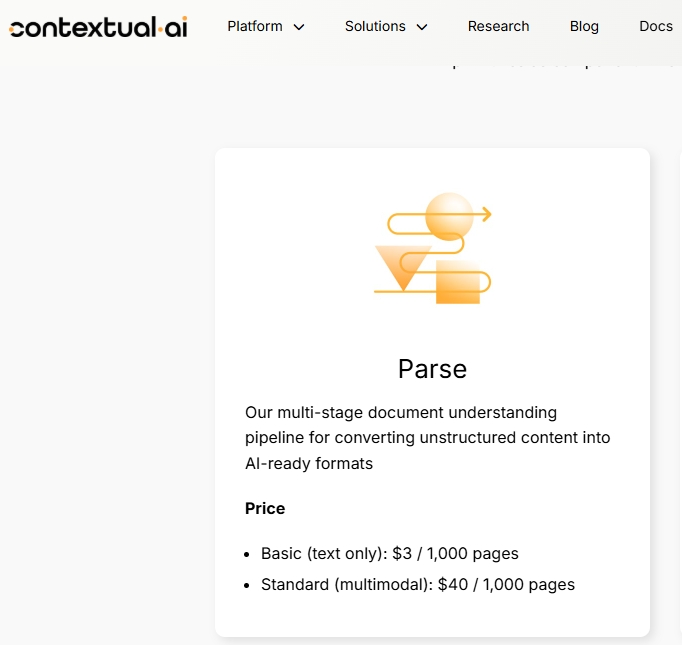The height and width of the screenshot is (645, 682).
Task: Click the arrowhead in Parse graphic
Action: click(487, 214)
